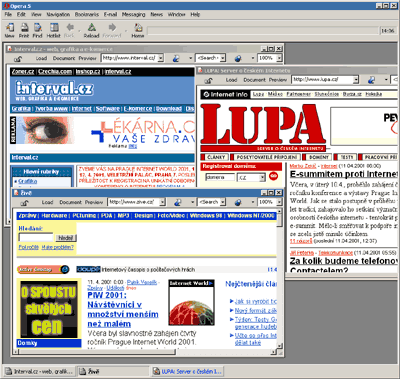Screen dimensions: 400x379
Task: Toggle Load images button in interval.cz window
Action: tap(41, 58)
